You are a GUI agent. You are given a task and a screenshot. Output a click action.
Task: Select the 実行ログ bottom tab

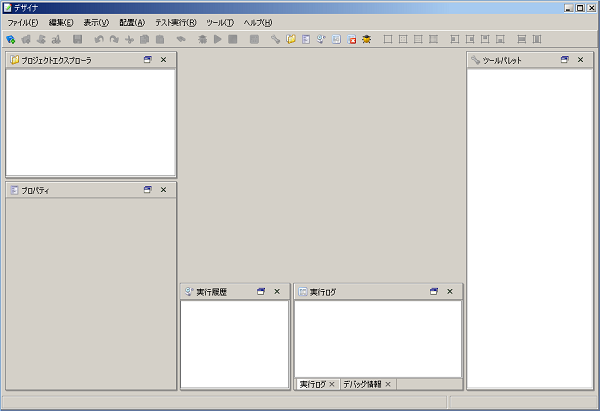click(x=312, y=384)
